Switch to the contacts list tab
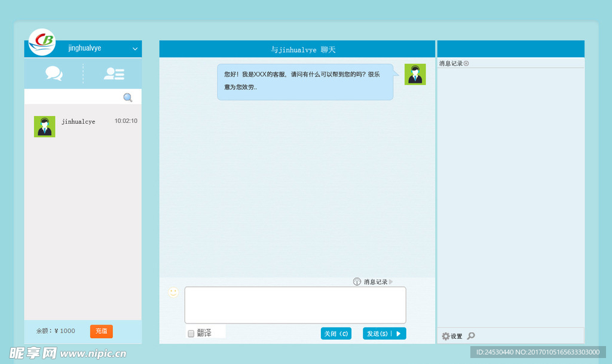Viewport: 612px width, 364px height. pyautogui.click(x=114, y=74)
